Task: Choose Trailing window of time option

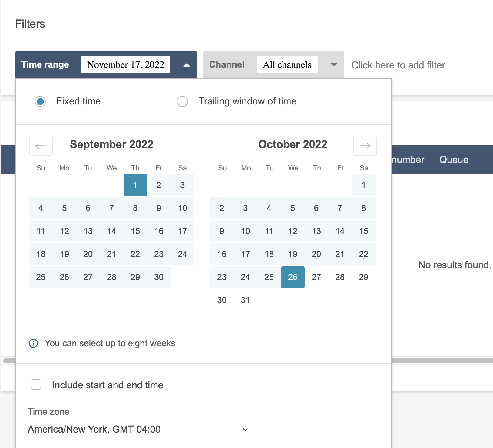Action: pos(182,101)
